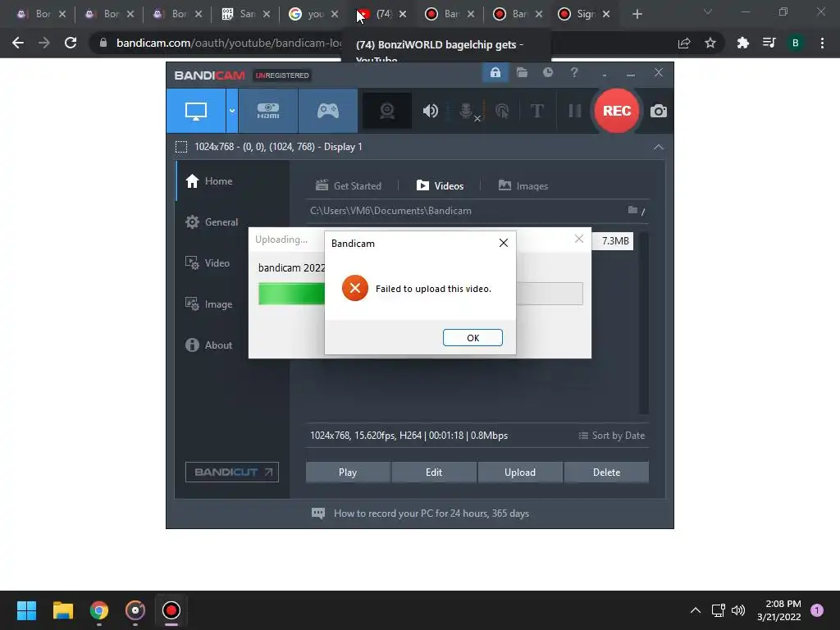Click the rectangle area selection icon
This screenshot has width=840, height=630.
(x=181, y=147)
